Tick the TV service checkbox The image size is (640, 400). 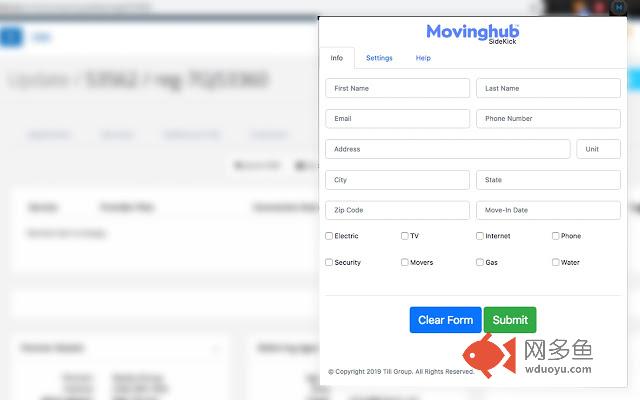click(405, 236)
